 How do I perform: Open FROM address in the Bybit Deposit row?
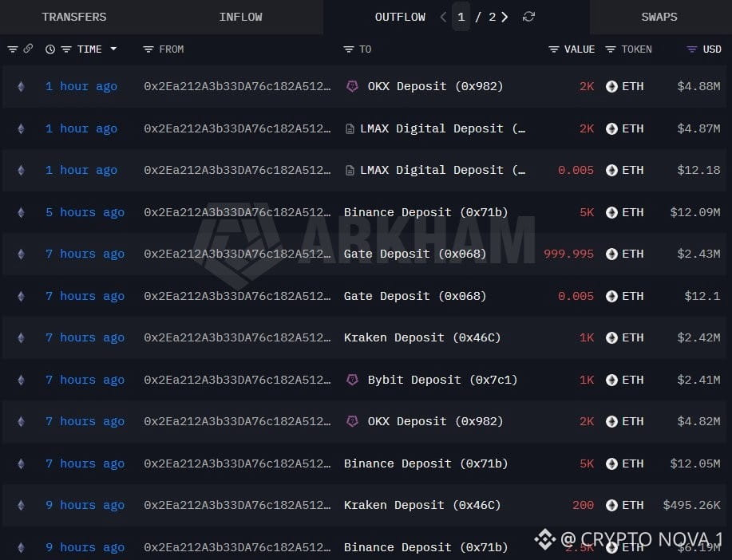point(237,380)
